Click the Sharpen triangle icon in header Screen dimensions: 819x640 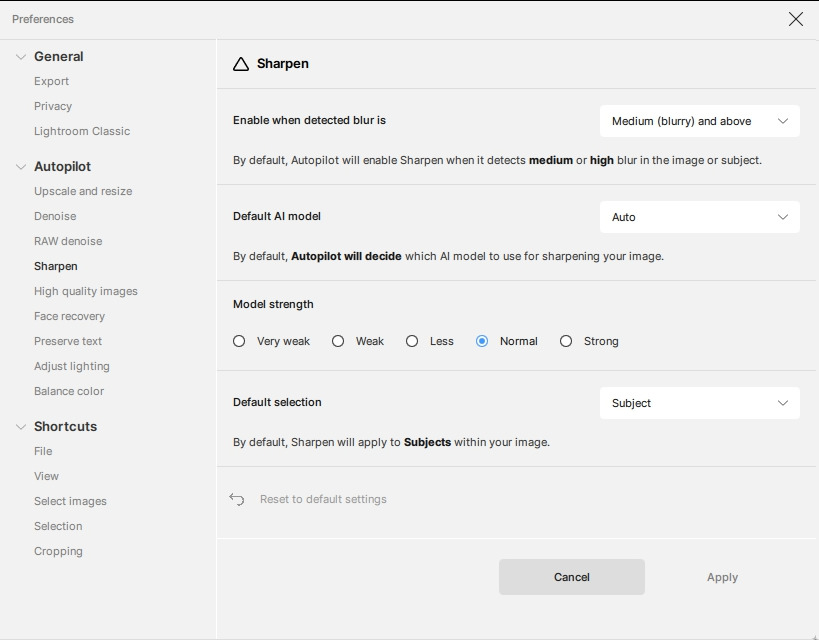(x=240, y=64)
